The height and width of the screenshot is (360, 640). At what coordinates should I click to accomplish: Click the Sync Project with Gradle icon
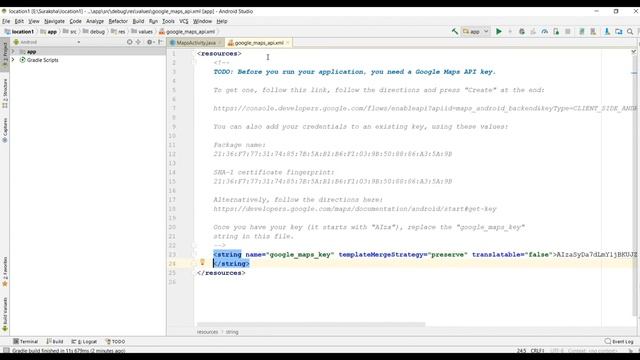point(582,31)
